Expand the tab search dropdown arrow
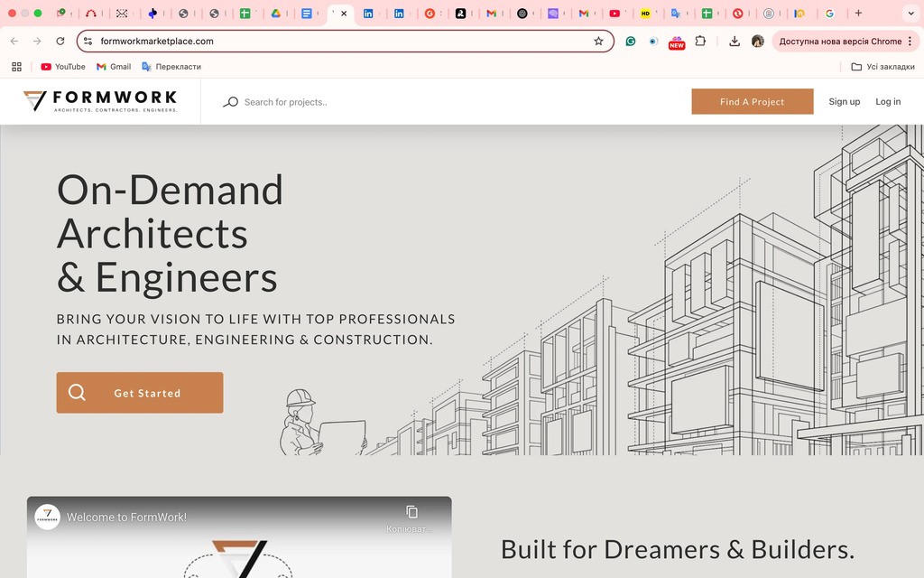 [x=910, y=14]
